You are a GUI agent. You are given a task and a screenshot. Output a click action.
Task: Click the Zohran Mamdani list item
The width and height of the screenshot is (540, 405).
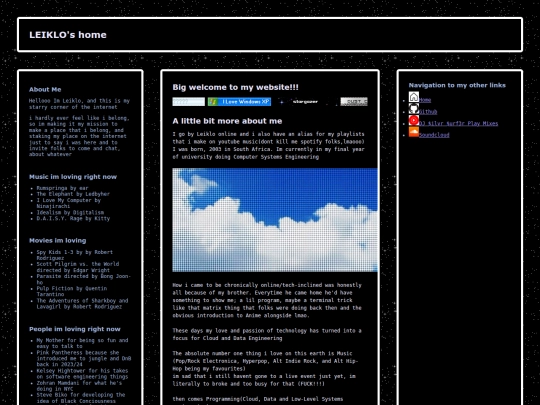click(79, 386)
